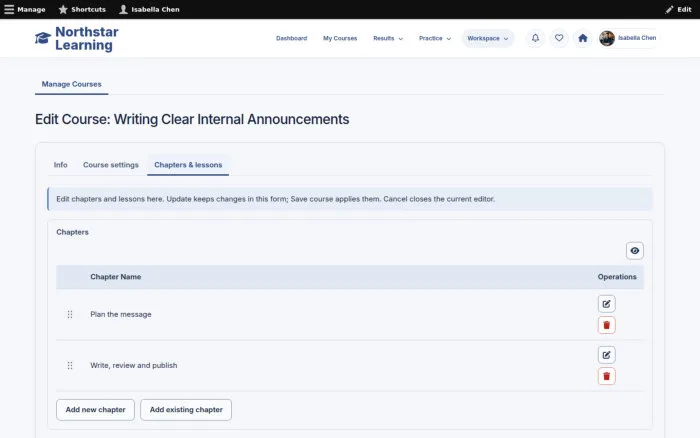Open the Manage hamburger menu
The height and width of the screenshot is (438, 700).
point(25,9)
